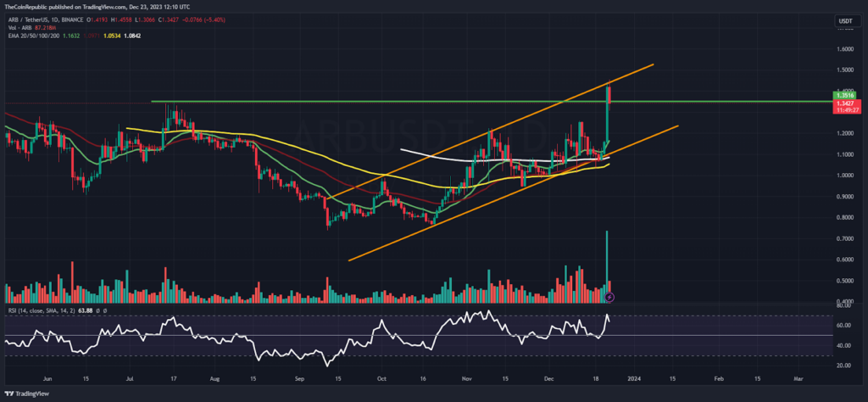Viewport: 868px width, 402px height.
Task: Click the 1.0000 price axis label
Action: pos(845,176)
